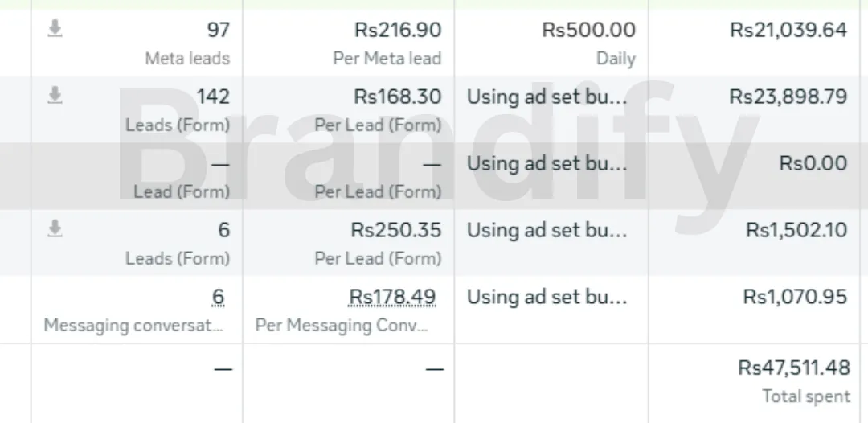Viewport: 868px width, 423px height.
Task: Select the Rs500.00 daily budget cell
Action: point(588,31)
